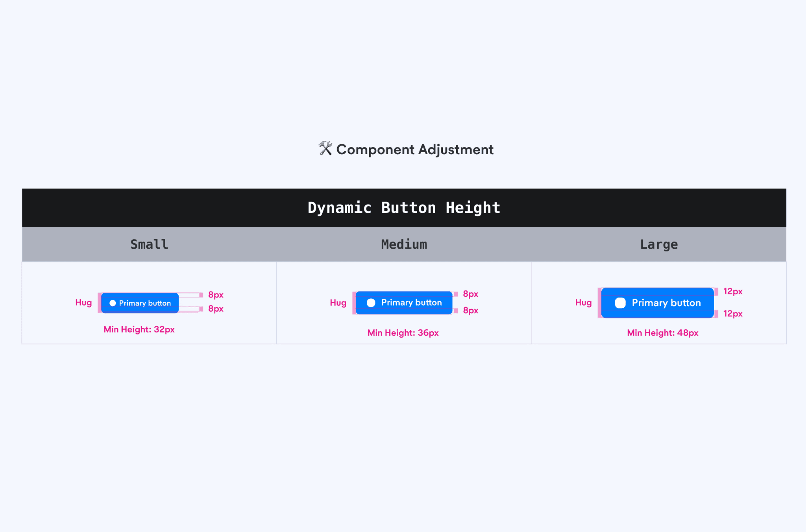806x532 pixels.
Task: Click the white circle icon in Medium button
Action: tap(371, 303)
